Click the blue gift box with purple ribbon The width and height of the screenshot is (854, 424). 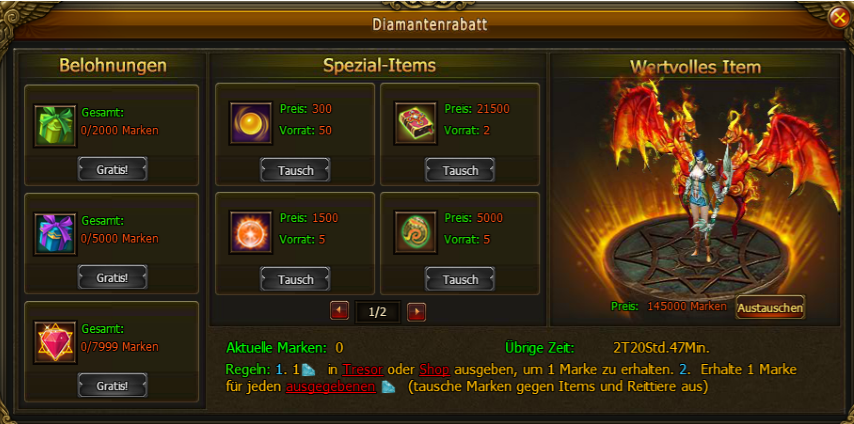[55, 234]
